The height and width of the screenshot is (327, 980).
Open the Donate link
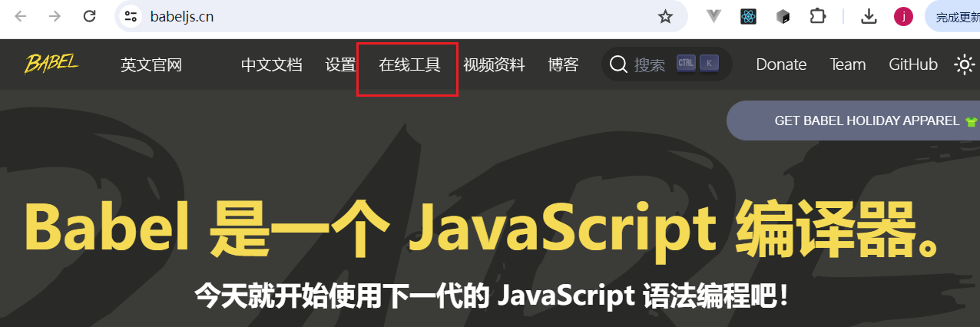point(781,64)
